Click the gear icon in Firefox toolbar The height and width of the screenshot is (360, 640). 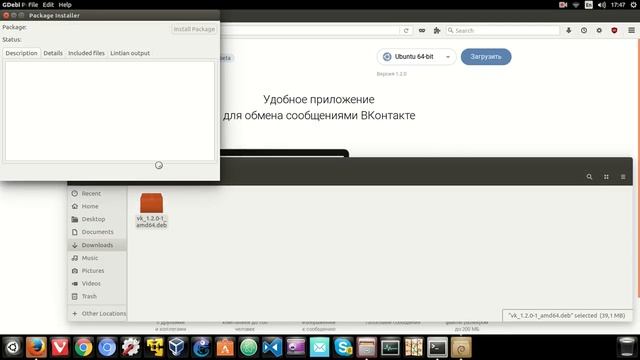pos(599,31)
